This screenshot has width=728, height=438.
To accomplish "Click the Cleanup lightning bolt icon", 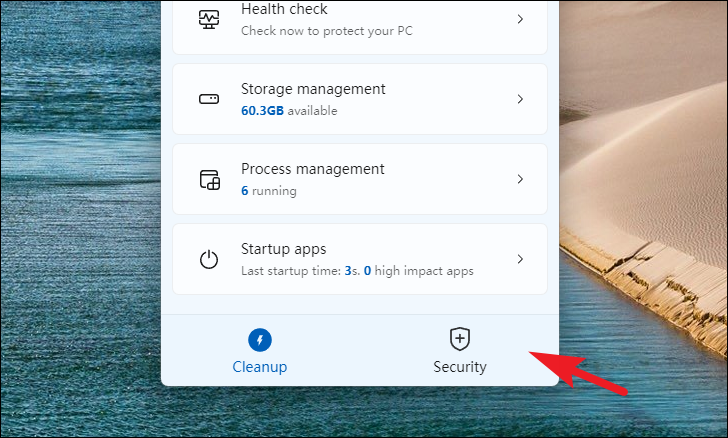I will point(260,340).
